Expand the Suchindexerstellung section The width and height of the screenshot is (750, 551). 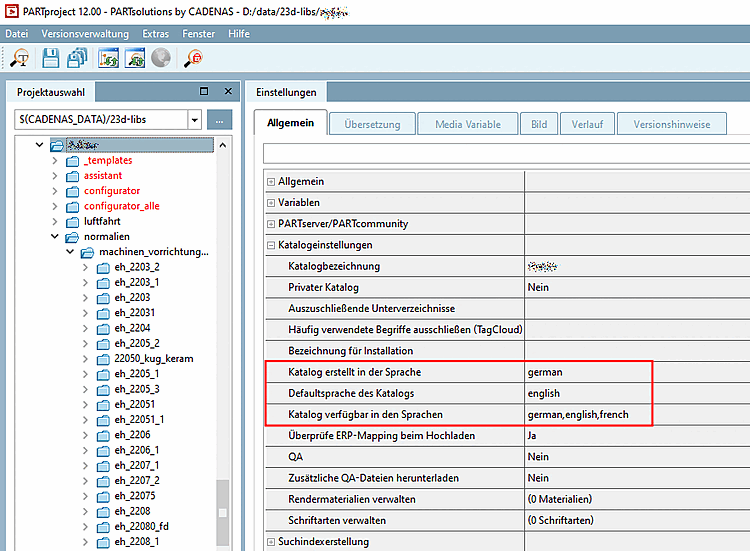click(271, 542)
